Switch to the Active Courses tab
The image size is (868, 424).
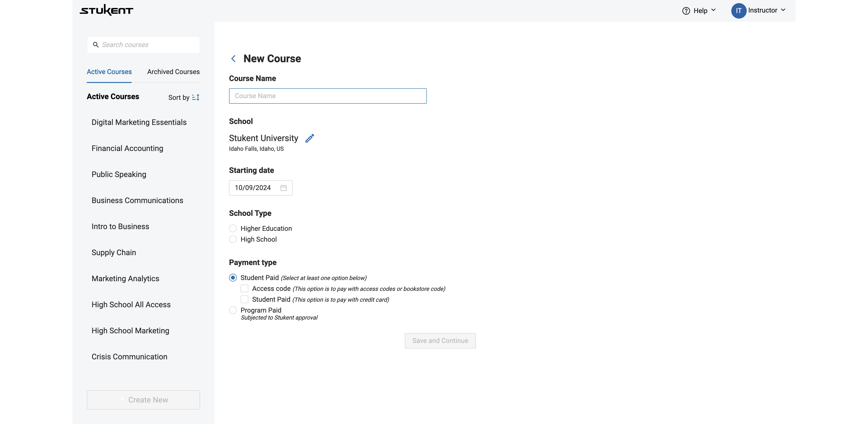(109, 72)
